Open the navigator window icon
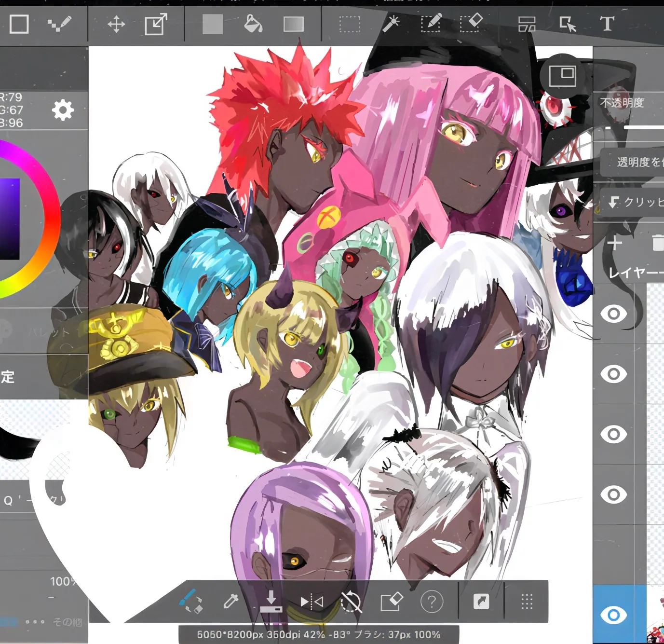Viewport: 664px width, 644px height. 562,76
